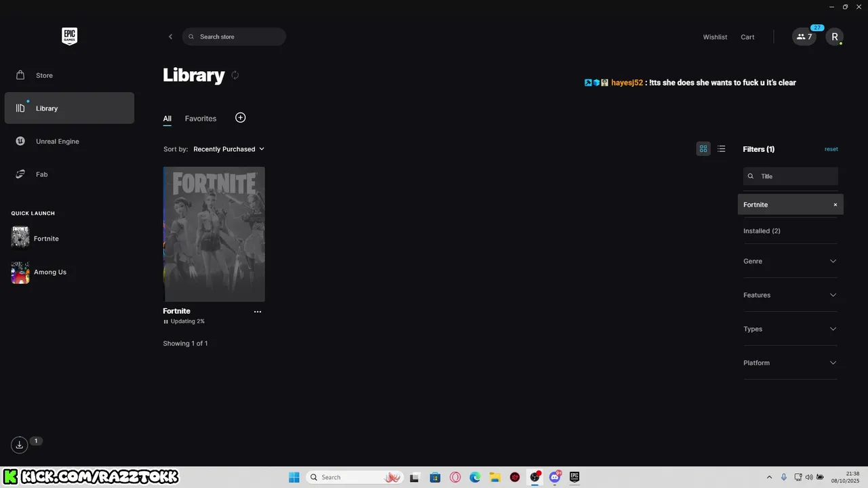Launch Fortnite from Quick Launch
Image resolution: width=868 pixels, height=488 pixels.
[x=35, y=239]
